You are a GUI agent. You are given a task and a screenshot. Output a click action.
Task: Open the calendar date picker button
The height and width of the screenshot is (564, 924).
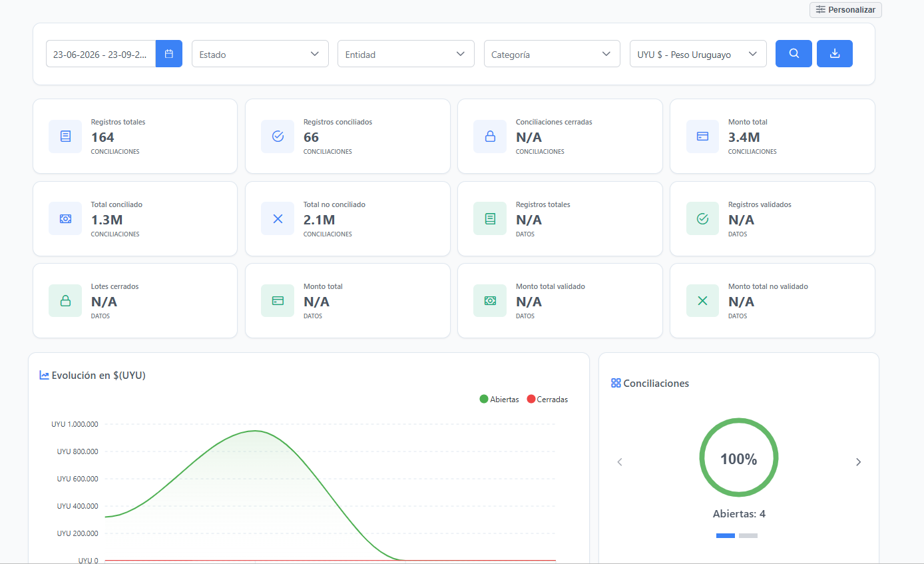point(169,54)
